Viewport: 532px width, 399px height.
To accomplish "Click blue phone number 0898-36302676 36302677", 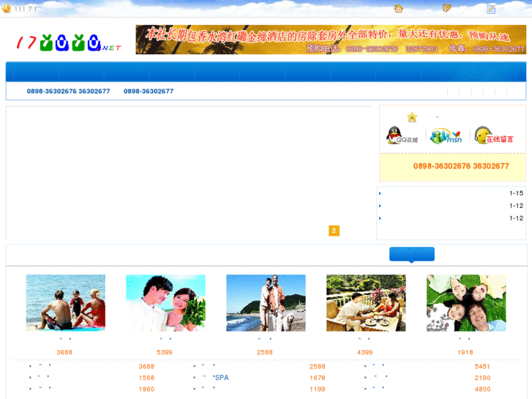I will click(x=69, y=92).
